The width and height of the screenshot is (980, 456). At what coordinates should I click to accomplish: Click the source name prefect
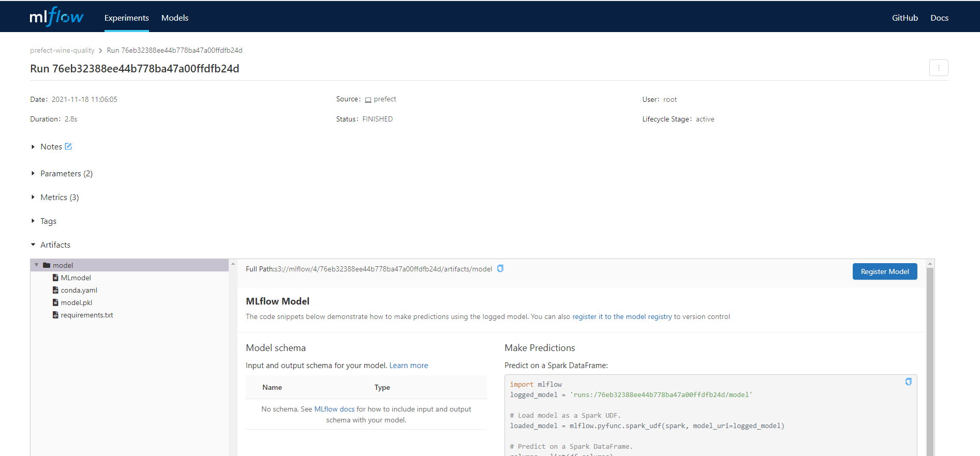tap(385, 99)
